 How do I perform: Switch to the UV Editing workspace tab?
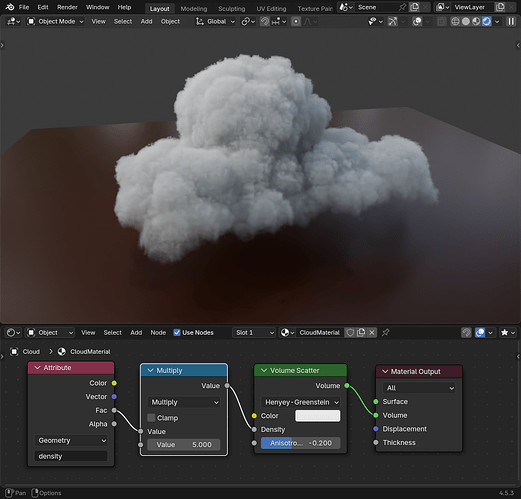[x=271, y=9]
